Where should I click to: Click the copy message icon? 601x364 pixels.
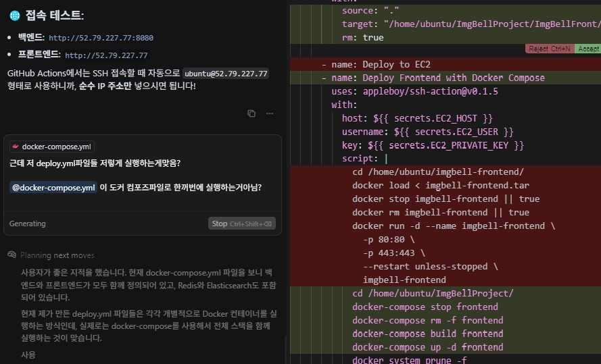click(251, 113)
